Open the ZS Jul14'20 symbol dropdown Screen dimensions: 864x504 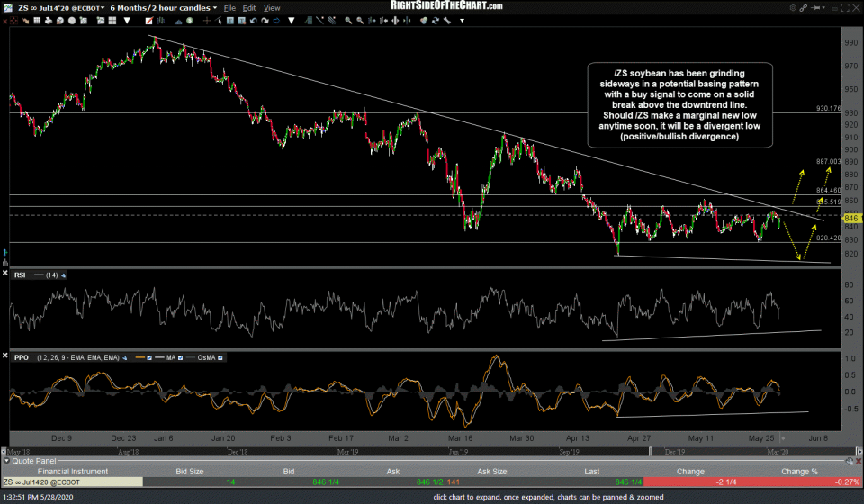56,8
